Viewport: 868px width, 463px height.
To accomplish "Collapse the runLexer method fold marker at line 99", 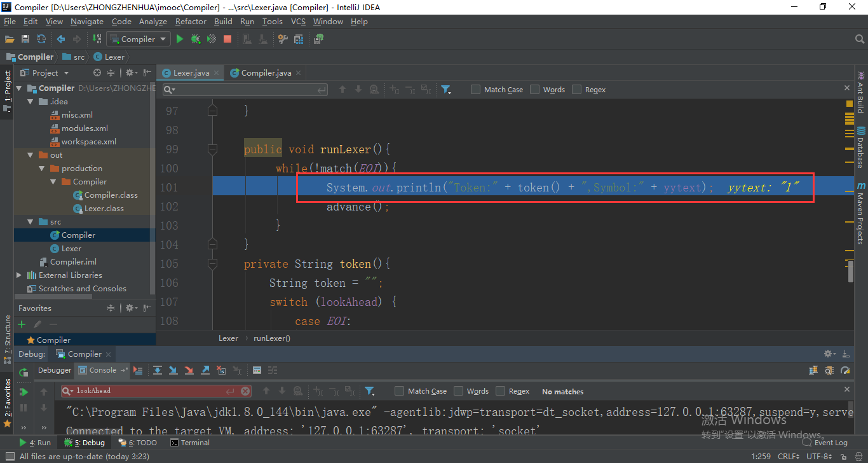I will tap(213, 149).
